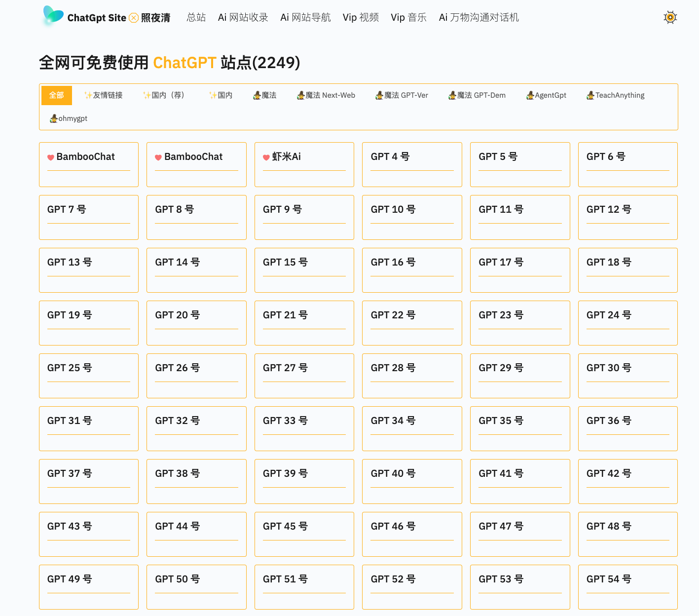Open the GPT 48 号 card
This screenshot has width=699, height=616.
(x=628, y=534)
